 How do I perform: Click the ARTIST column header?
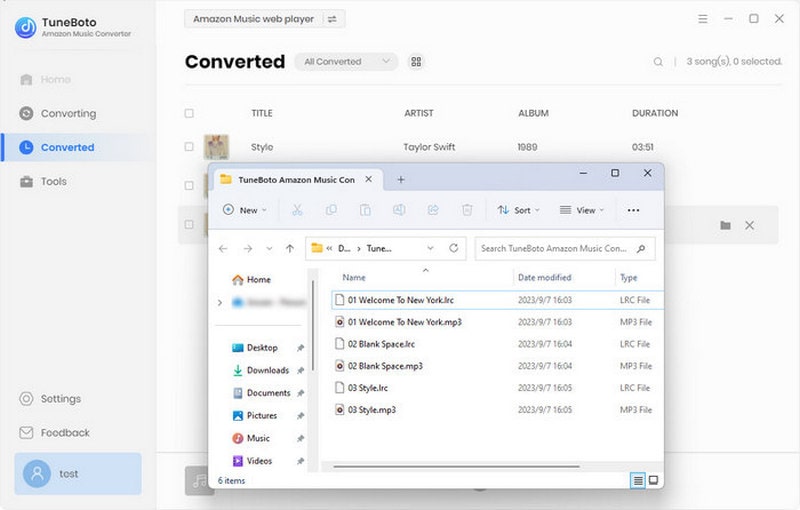point(419,113)
